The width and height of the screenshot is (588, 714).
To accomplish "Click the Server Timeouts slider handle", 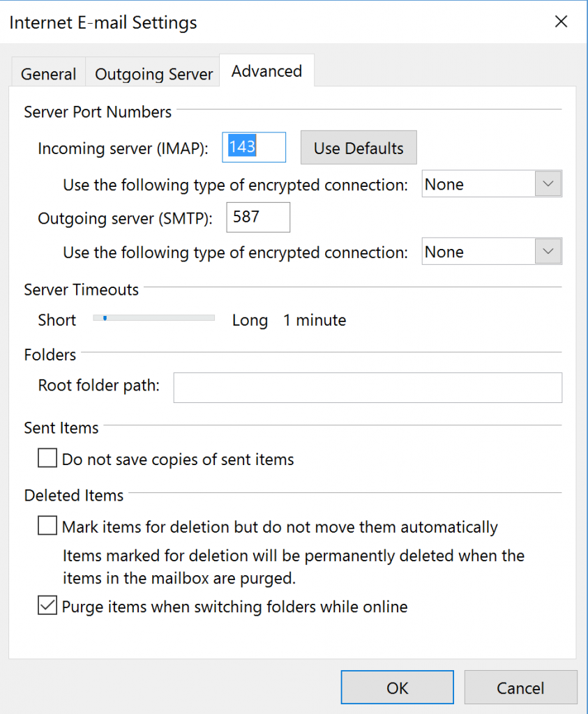I will point(105,318).
